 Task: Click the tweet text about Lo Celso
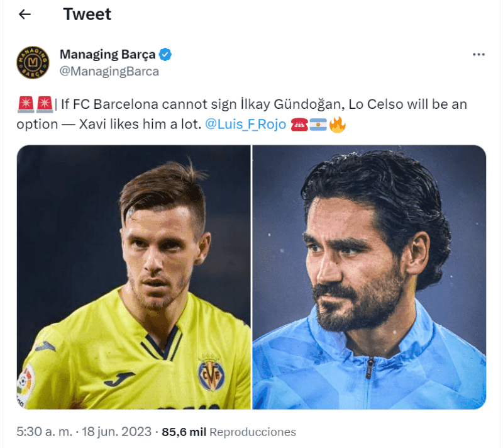[x=242, y=115]
